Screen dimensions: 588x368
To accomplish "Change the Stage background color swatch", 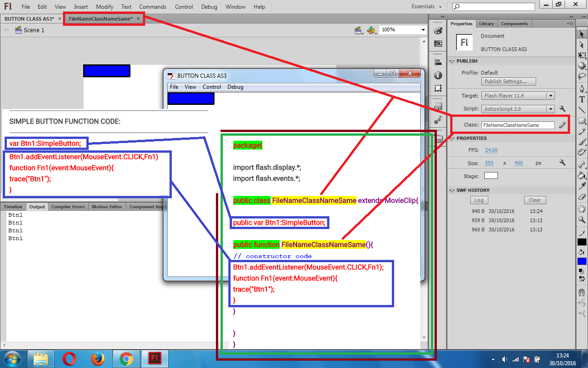I will [491, 175].
